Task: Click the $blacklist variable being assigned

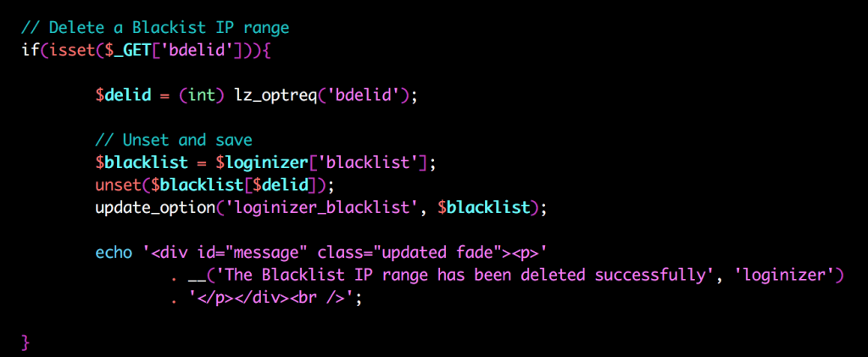Action: point(142,164)
